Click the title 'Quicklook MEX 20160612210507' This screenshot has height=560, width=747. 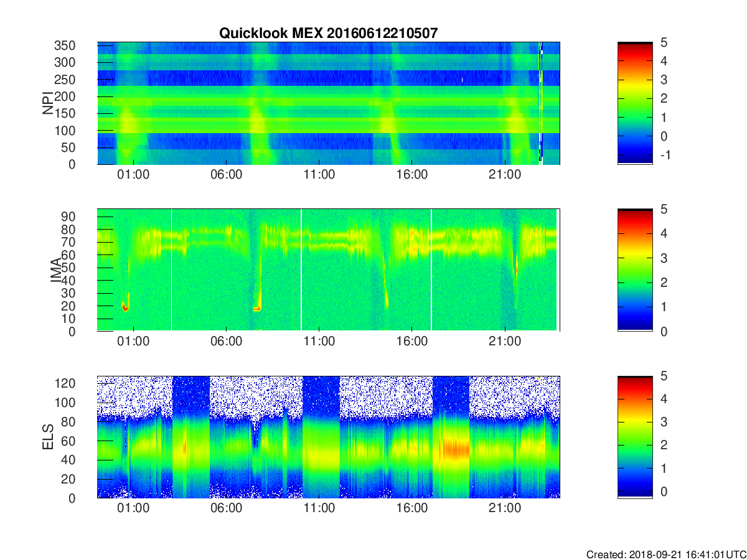pos(329,33)
